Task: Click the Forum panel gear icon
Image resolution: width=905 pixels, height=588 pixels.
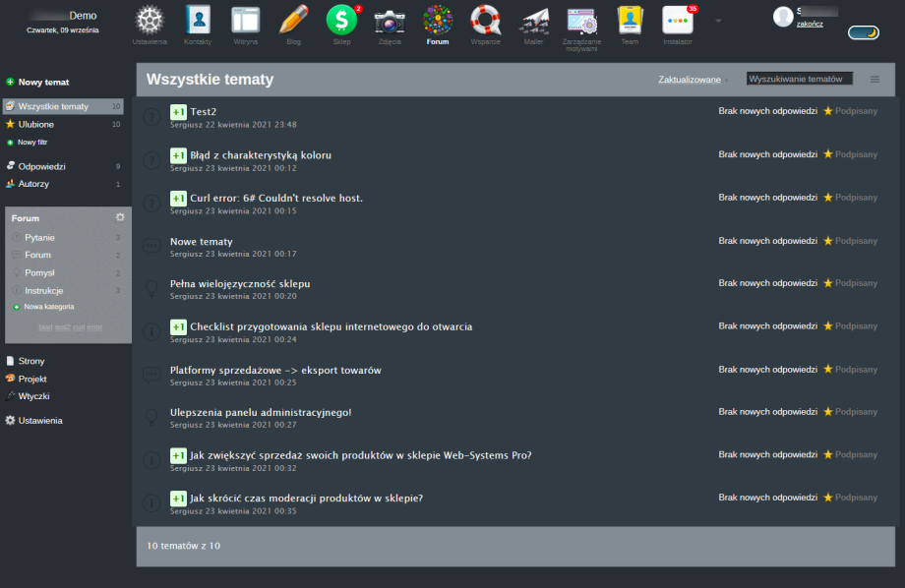Action: [120, 217]
